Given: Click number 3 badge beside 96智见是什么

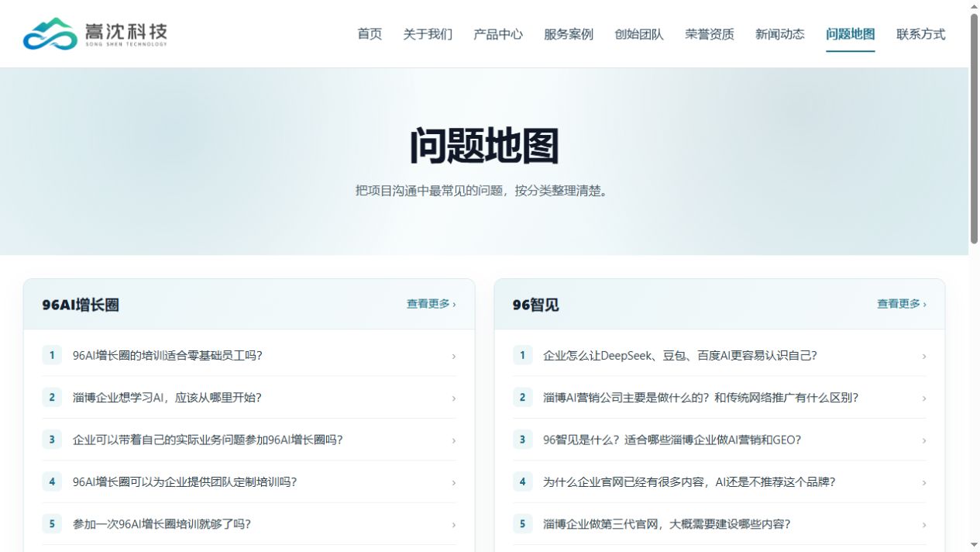Looking at the screenshot, I should coord(522,440).
